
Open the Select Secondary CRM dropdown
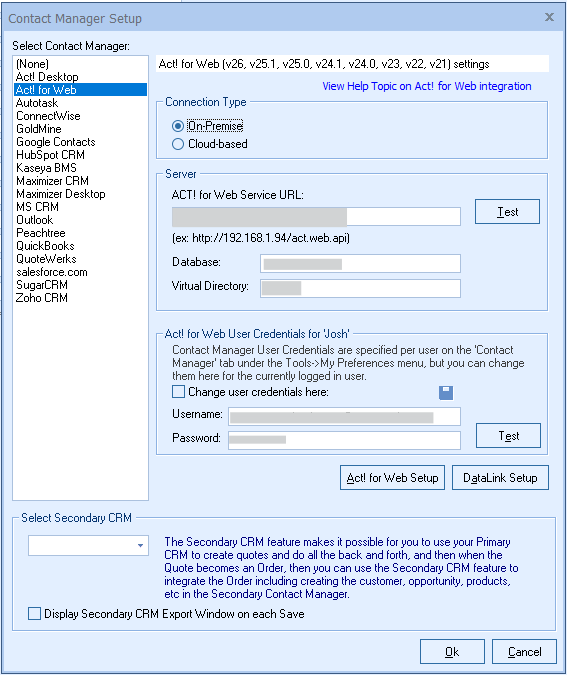click(x=88, y=545)
